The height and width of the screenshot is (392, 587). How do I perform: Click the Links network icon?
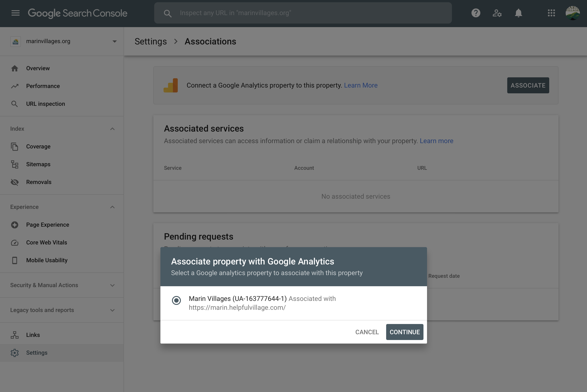[15, 335]
